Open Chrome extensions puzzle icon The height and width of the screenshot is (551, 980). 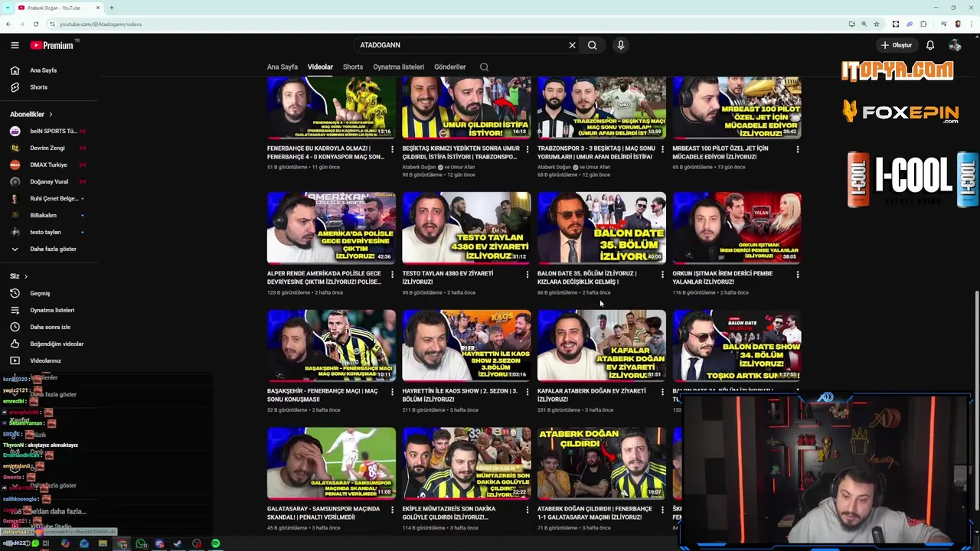923,24
